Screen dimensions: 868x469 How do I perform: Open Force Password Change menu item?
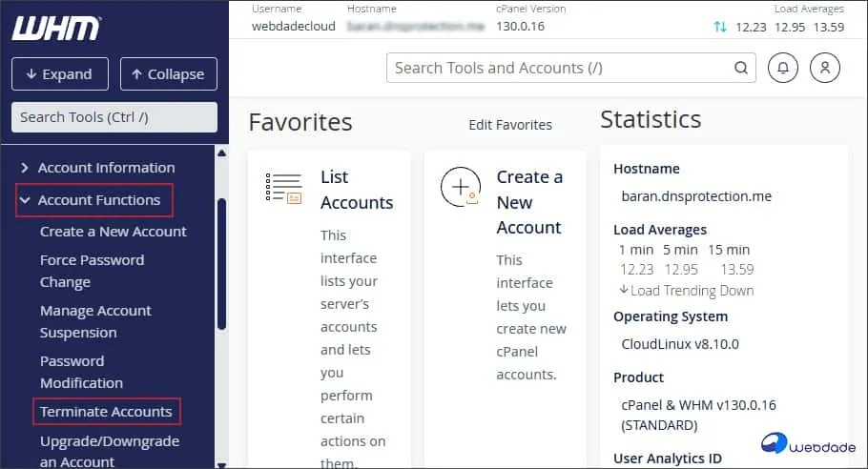point(92,271)
